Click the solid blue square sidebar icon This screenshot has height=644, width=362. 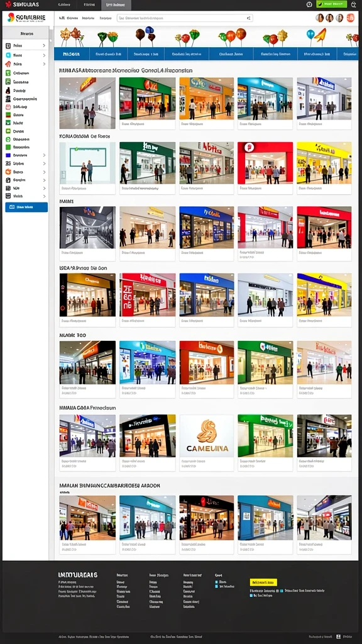pyautogui.click(x=8, y=155)
